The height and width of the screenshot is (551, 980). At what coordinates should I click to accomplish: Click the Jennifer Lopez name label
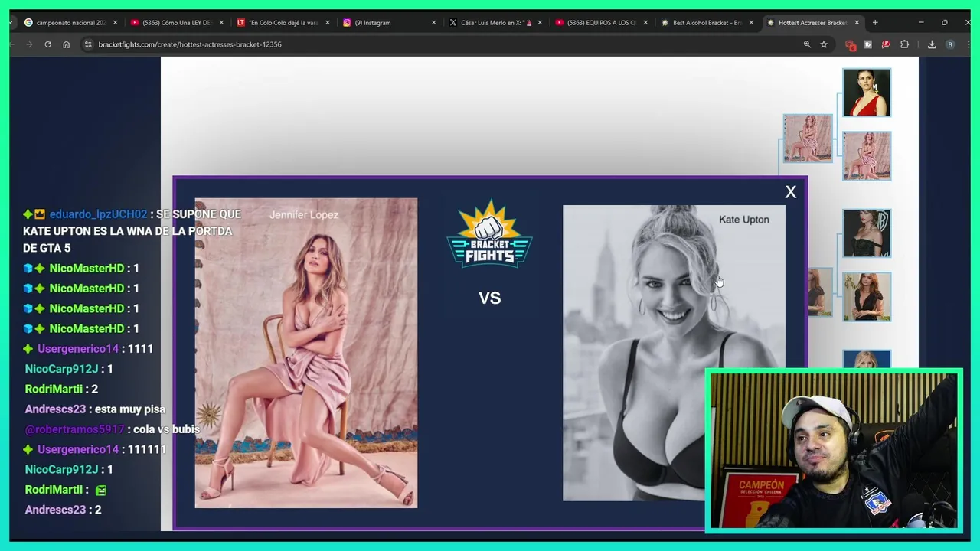click(304, 215)
